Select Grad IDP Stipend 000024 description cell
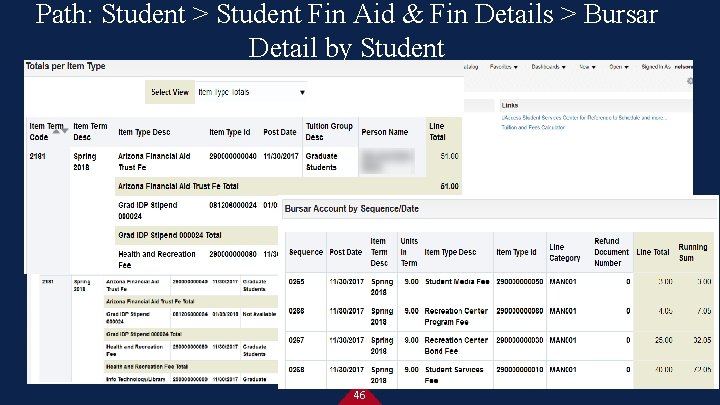720x405 pixels. (x=147, y=210)
